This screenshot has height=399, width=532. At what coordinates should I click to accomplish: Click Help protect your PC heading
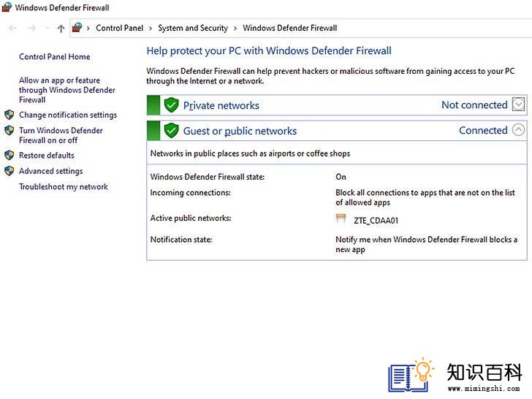(269, 51)
